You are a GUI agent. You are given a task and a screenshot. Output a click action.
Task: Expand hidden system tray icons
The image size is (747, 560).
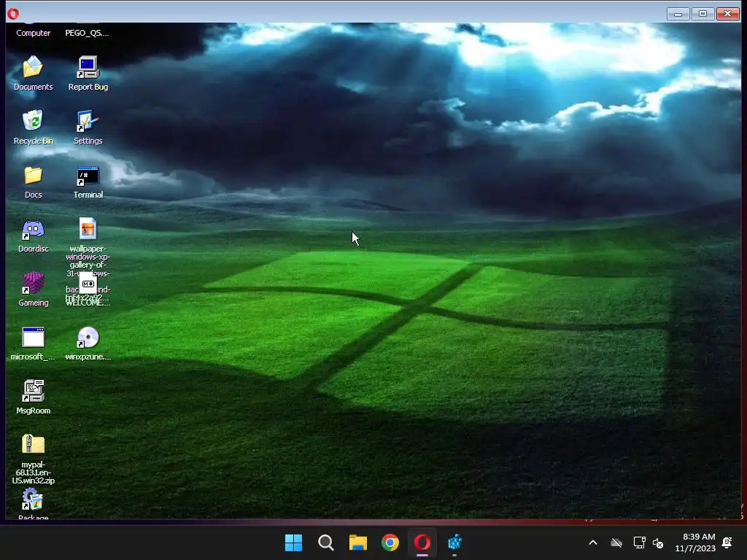(x=593, y=542)
